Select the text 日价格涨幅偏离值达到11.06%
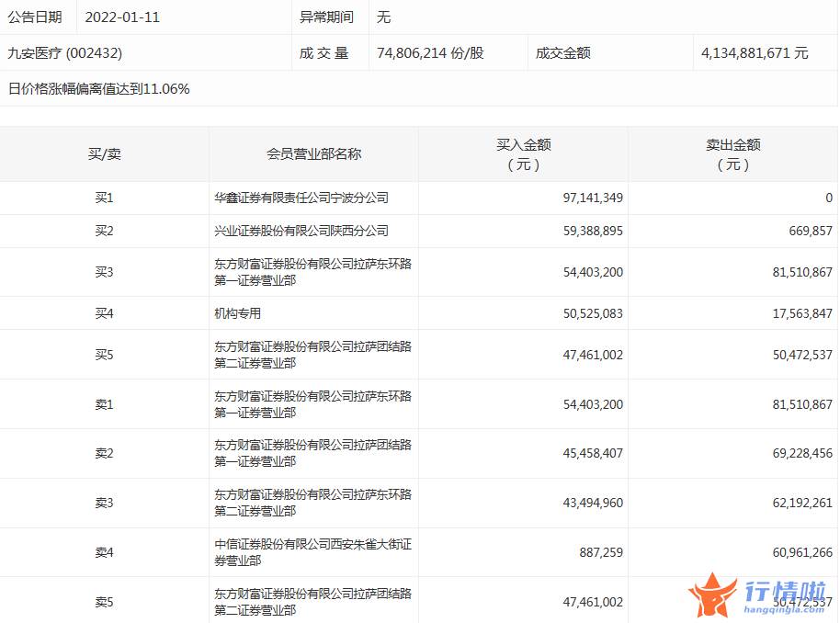The width and height of the screenshot is (840, 623). tap(98, 89)
